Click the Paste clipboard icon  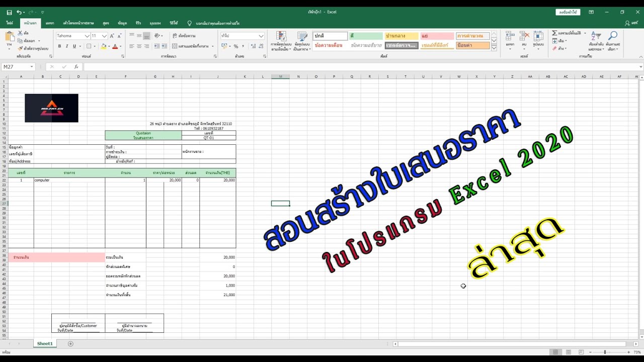click(10, 37)
